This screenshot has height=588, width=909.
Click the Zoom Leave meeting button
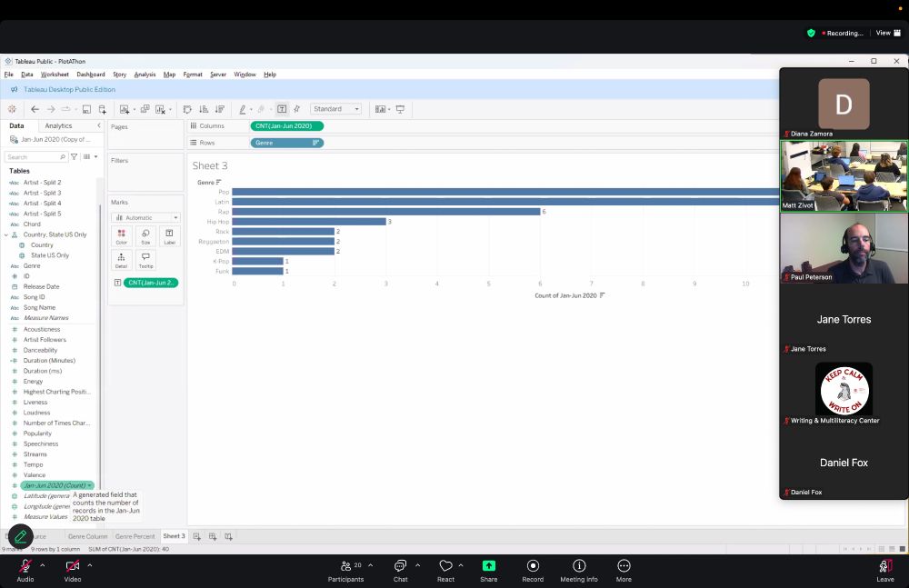[x=885, y=571]
